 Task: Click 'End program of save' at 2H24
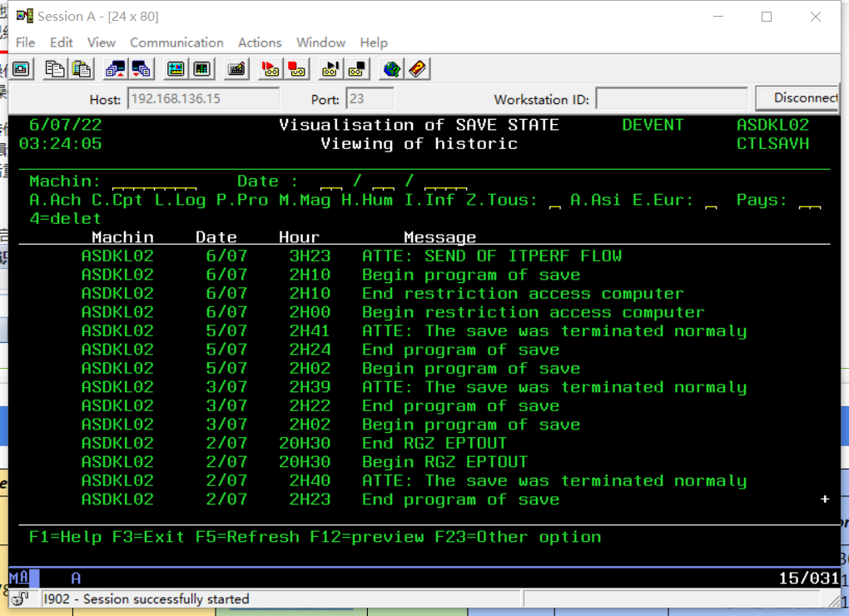click(461, 350)
